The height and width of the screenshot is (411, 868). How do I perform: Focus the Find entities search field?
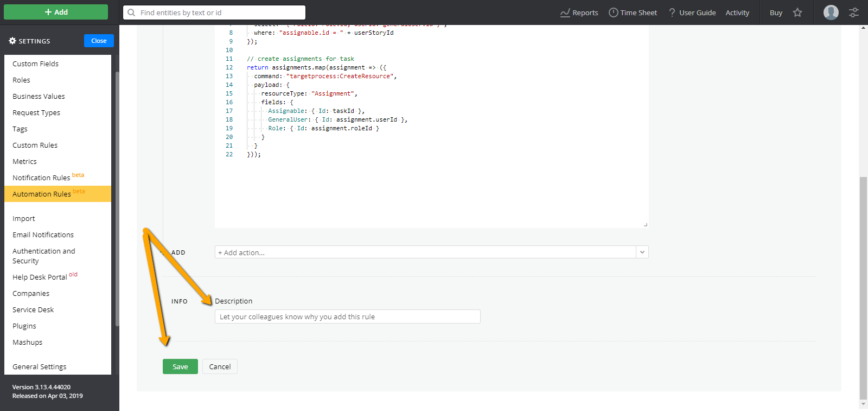click(x=214, y=12)
